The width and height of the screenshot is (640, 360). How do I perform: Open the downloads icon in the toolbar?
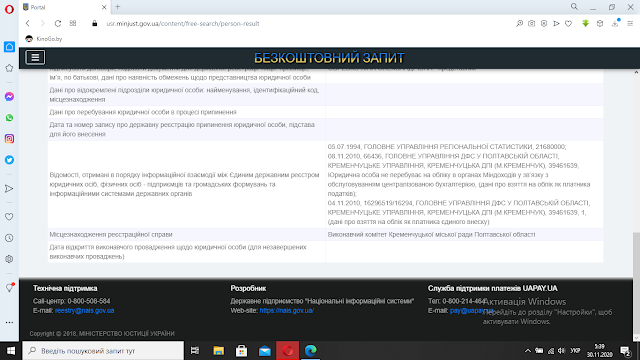tap(615, 24)
